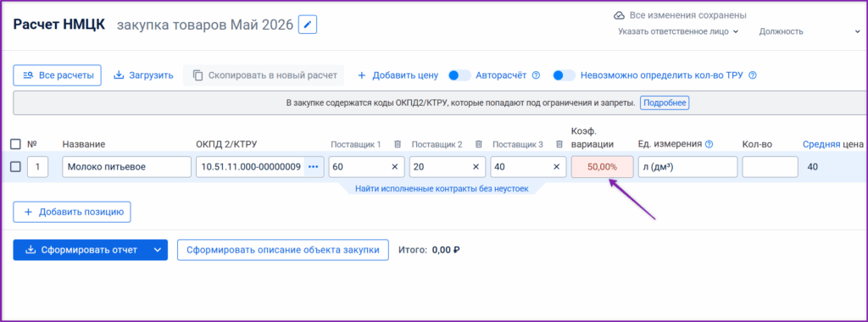Screen dimensions: 868x322
Task: Toggle Невозможно определить кол-во ТРУ switch
Action: pyautogui.click(x=564, y=75)
